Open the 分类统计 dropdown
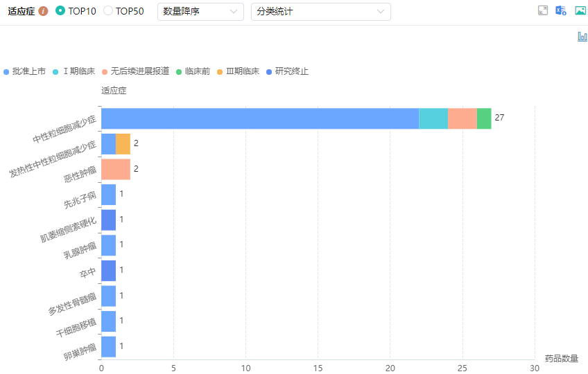Image resolution: width=588 pixels, height=374 pixels. point(320,12)
